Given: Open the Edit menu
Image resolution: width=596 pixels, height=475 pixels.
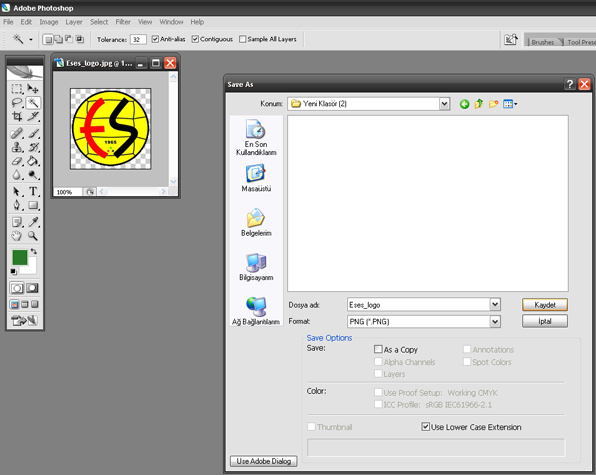Looking at the screenshot, I should tap(26, 22).
